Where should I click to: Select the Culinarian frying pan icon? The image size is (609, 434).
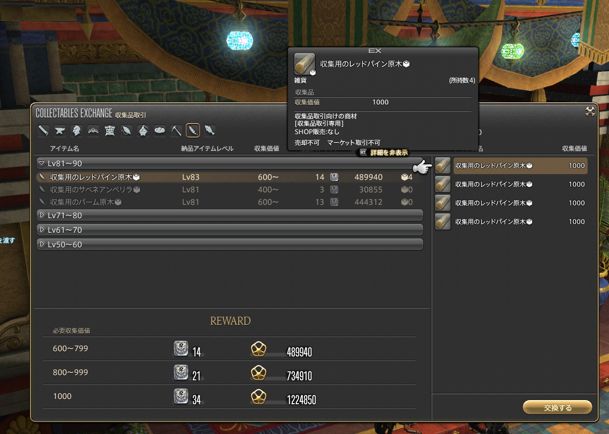[x=160, y=131]
